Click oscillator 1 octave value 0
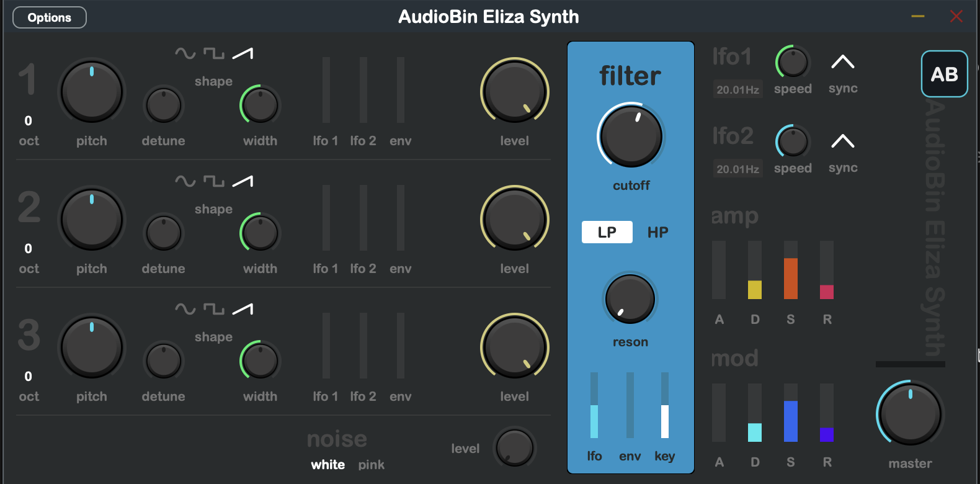 pos(28,120)
